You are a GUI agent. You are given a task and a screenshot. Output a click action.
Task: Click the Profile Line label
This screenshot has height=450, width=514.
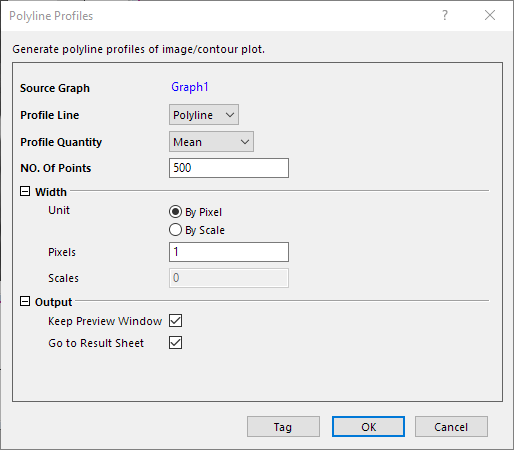50,115
